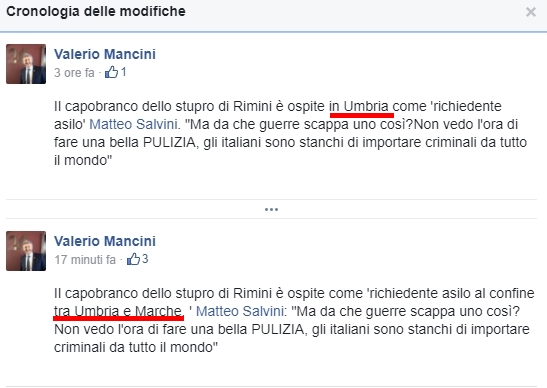Click the thumbs-up icon on second post
Image resolution: width=547 pixels, height=388 pixels.
coord(133,259)
